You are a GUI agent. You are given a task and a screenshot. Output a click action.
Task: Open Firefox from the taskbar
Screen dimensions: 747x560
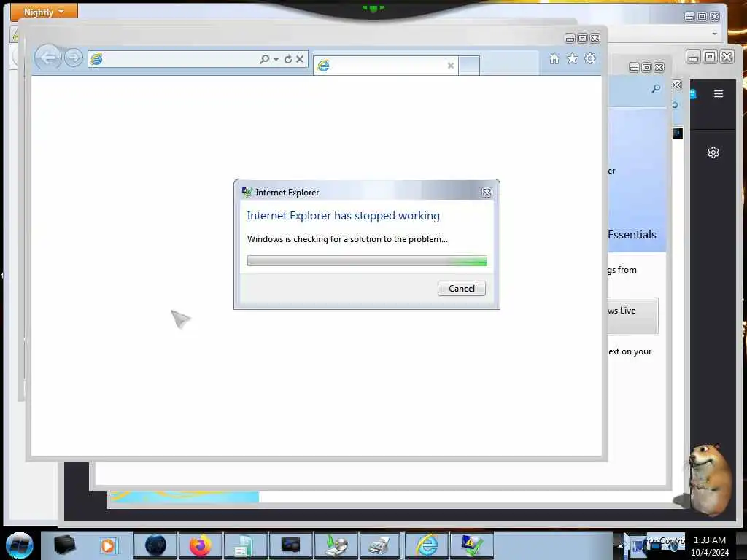(x=201, y=545)
